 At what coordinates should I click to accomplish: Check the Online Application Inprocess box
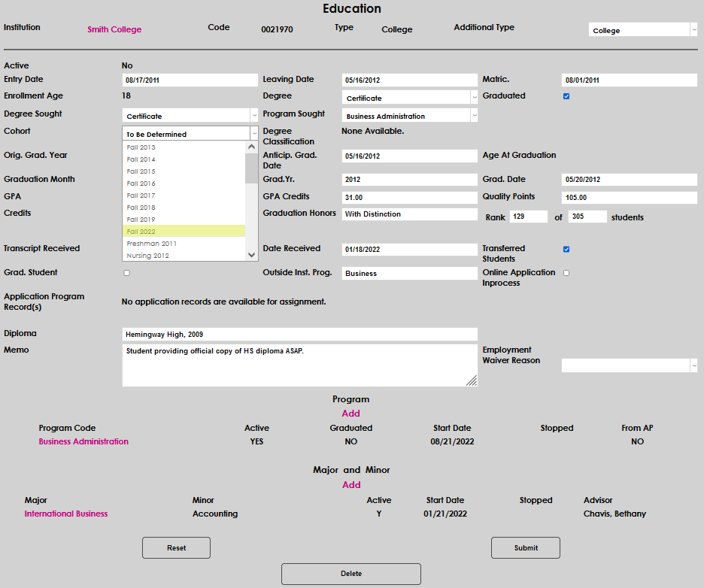[566, 273]
